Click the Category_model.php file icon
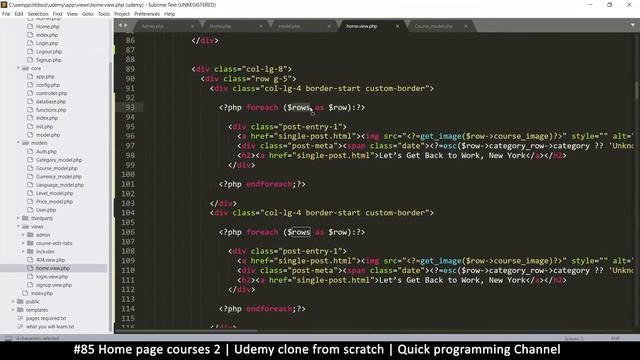640x360 pixels. tap(30, 160)
